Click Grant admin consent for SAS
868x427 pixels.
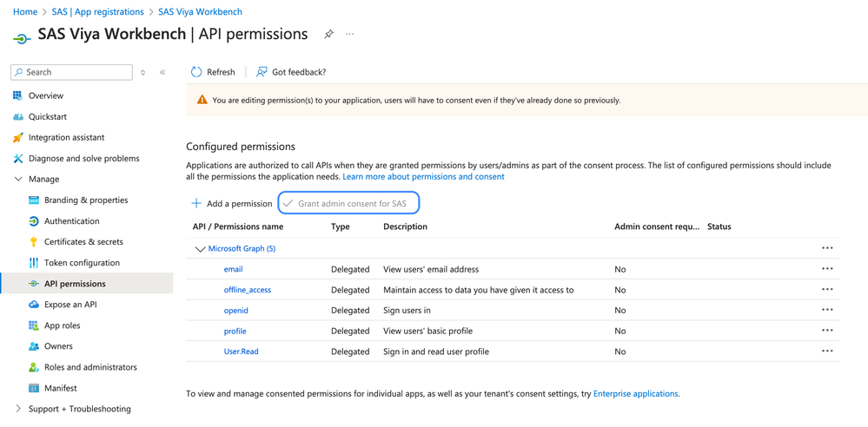[x=349, y=203]
